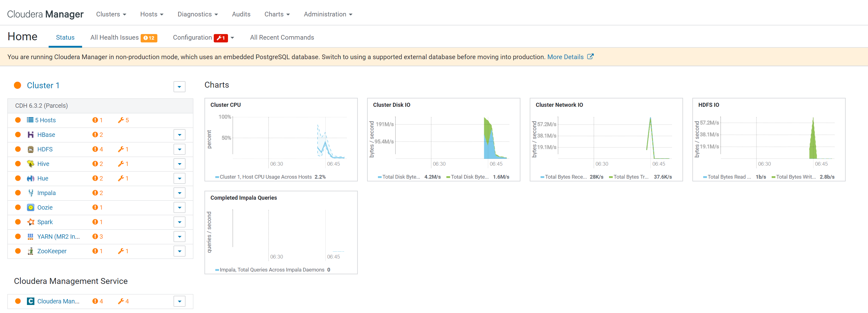This screenshot has height=313, width=868.
Task: Open YARN health issues warning badge
Action: 98,237
